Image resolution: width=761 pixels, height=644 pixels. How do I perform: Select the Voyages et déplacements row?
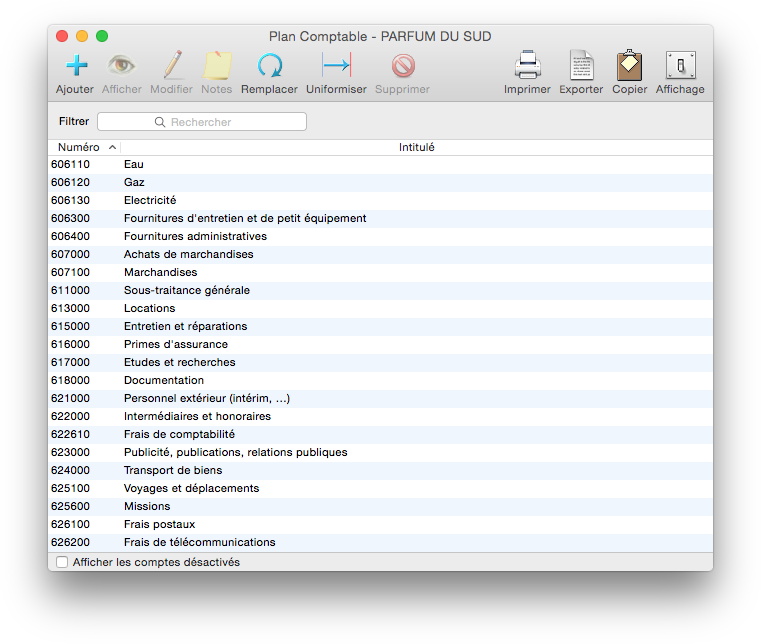[x=380, y=488]
